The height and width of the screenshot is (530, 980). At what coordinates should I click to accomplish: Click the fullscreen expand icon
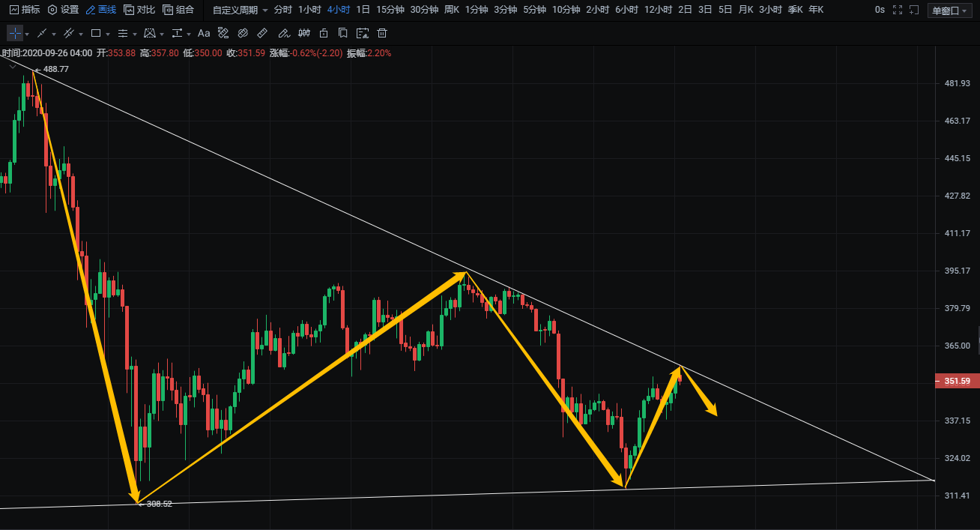(898, 10)
